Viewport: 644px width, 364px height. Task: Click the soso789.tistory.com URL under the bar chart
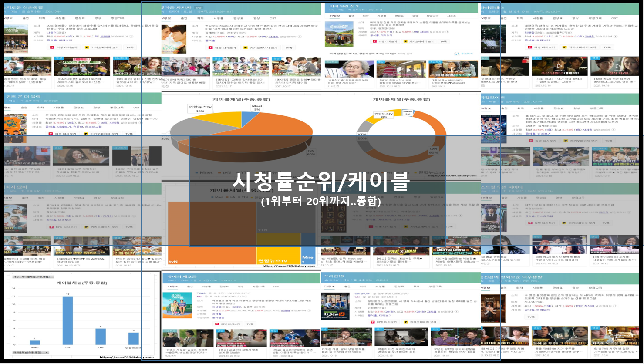127,357
